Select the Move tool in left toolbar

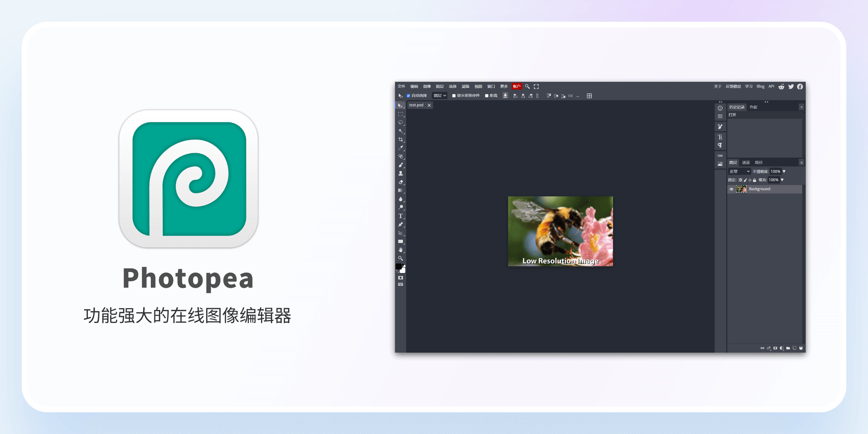(400, 105)
